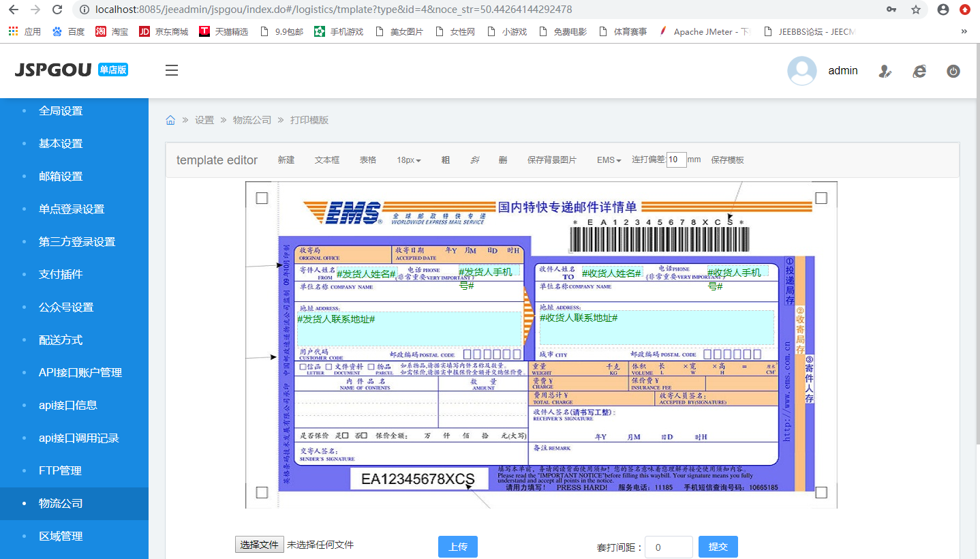Toggle bold with the 粗 button

coord(446,160)
